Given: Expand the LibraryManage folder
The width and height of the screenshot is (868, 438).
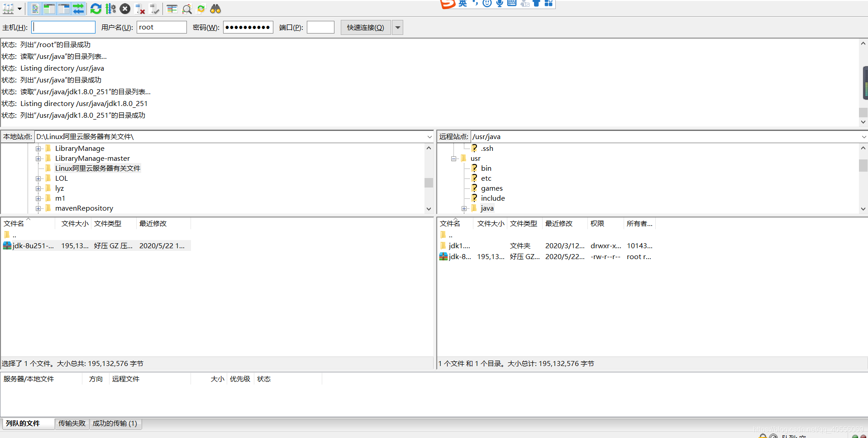Looking at the screenshot, I should pyautogui.click(x=38, y=148).
